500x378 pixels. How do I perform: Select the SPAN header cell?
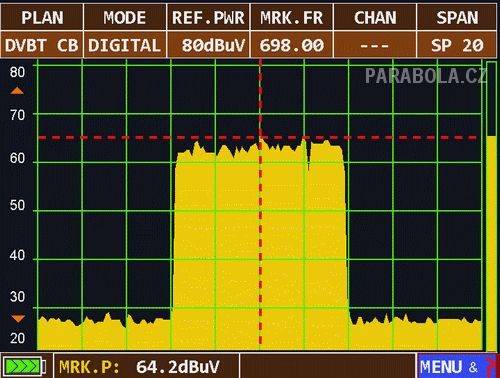tap(457, 17)
